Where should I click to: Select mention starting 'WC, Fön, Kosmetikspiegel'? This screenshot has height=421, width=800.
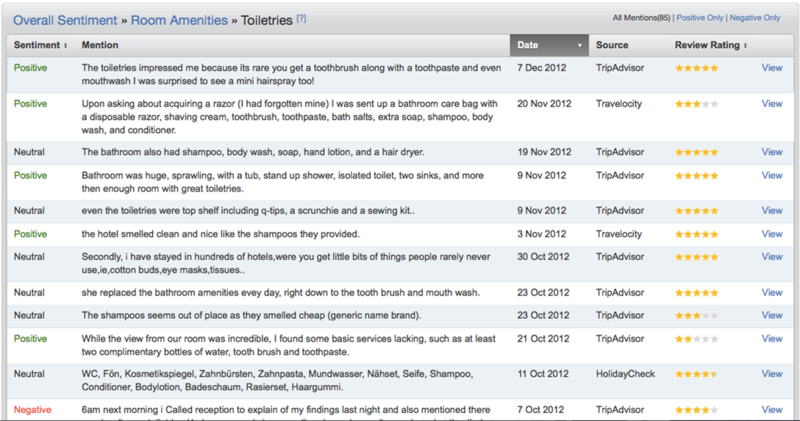pos(277,381)
